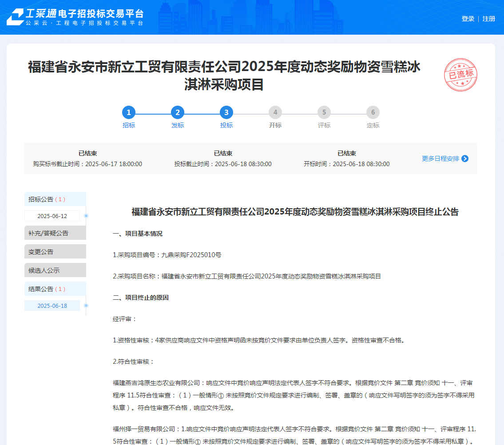Click the 已流标 red stamp
Image resolution: width=504 pixels, height=445 pixels.
click(x=460, y=75)
